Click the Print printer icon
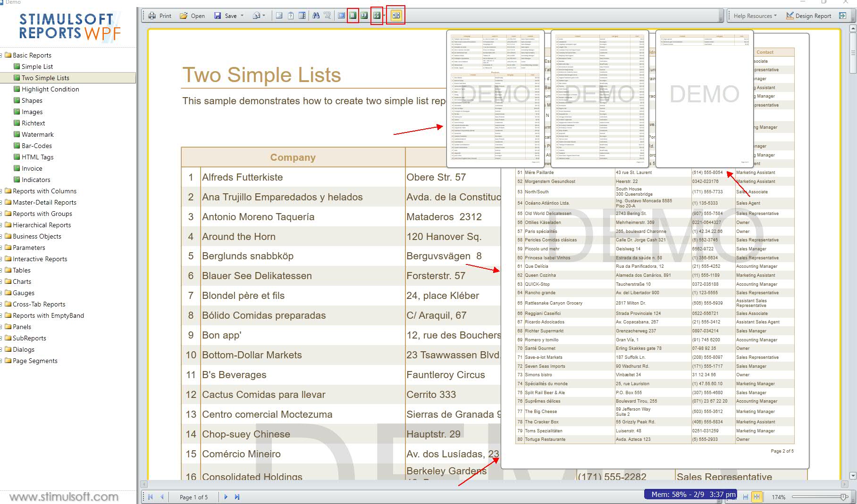Screen dimensions: 857x504 point(152,16)
